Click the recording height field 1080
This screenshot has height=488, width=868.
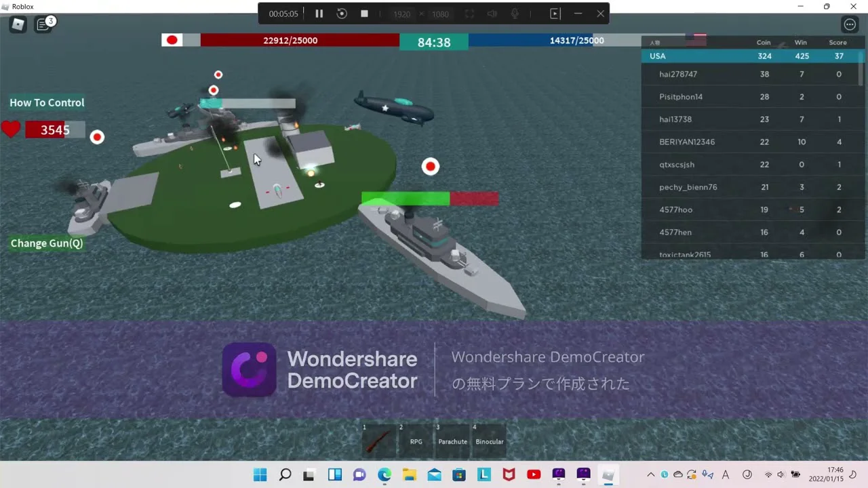[x=440, y=14]
